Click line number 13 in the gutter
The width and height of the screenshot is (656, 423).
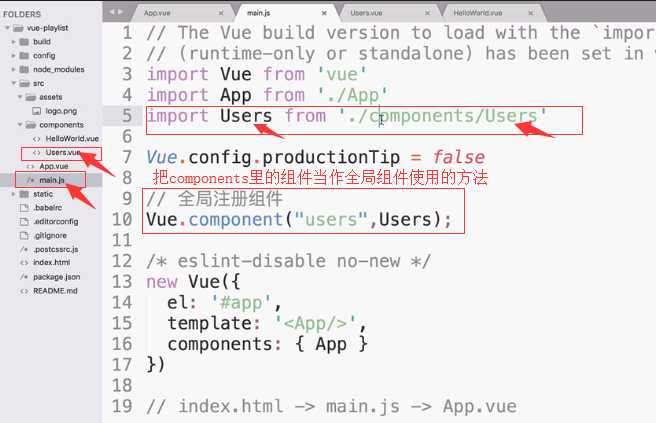pos(122,261)
